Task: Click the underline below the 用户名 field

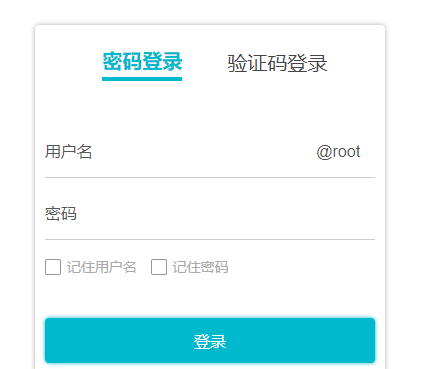Action: 210,178
